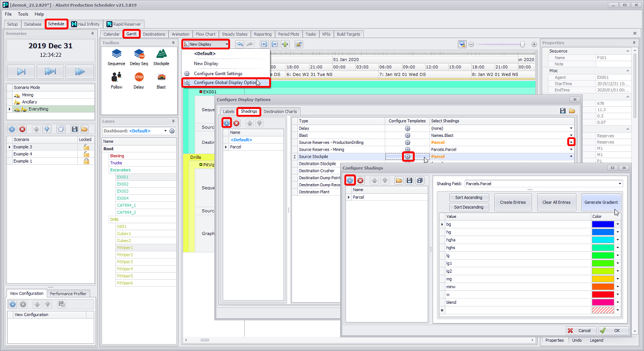Click the Sort Ascending button

click(469, 198)
